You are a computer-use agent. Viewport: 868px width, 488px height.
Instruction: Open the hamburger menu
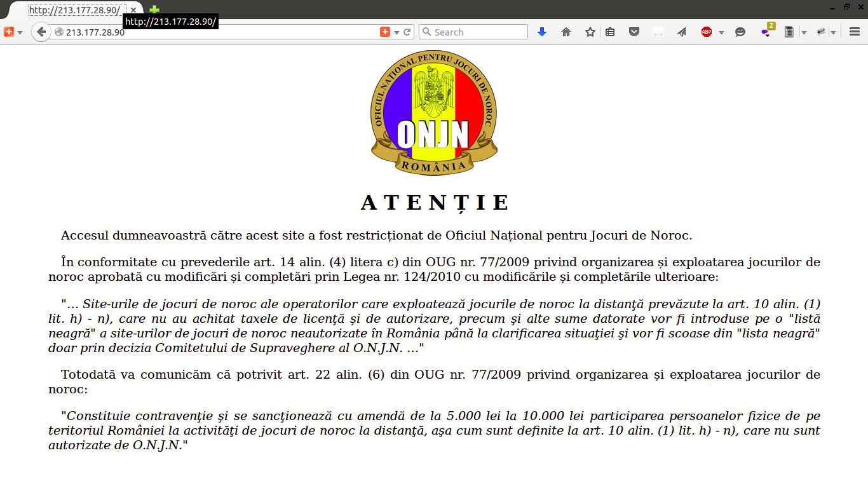click(x=855, y=32)
